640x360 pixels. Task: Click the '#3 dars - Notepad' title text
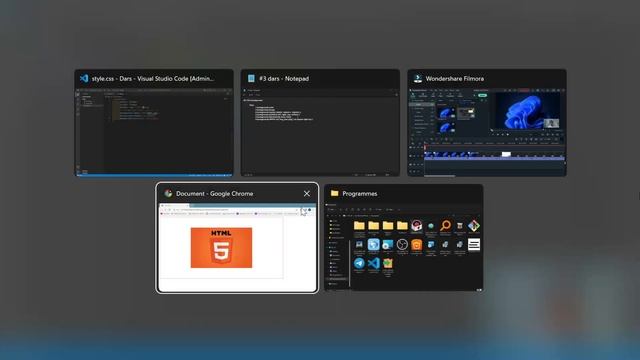coord(284,78)
